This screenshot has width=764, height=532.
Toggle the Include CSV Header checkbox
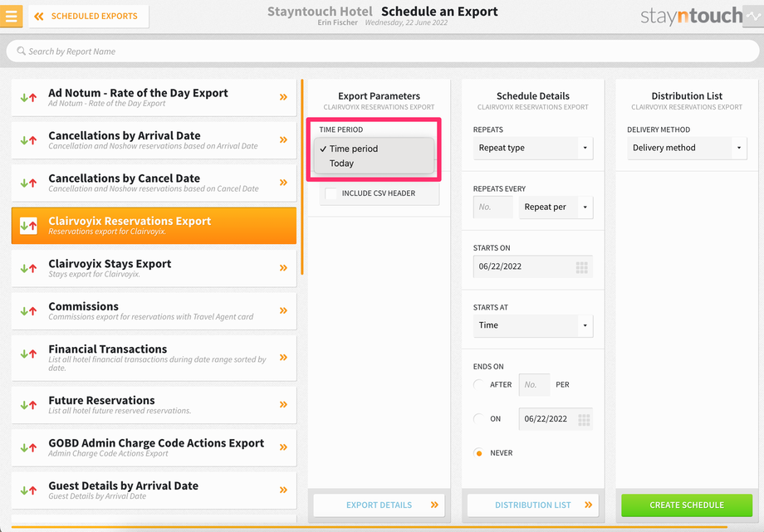[331, 193]
